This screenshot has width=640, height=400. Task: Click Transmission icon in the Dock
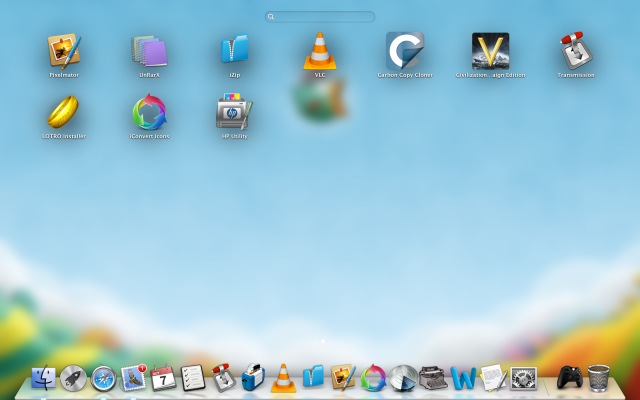click(x=223, y=378)
